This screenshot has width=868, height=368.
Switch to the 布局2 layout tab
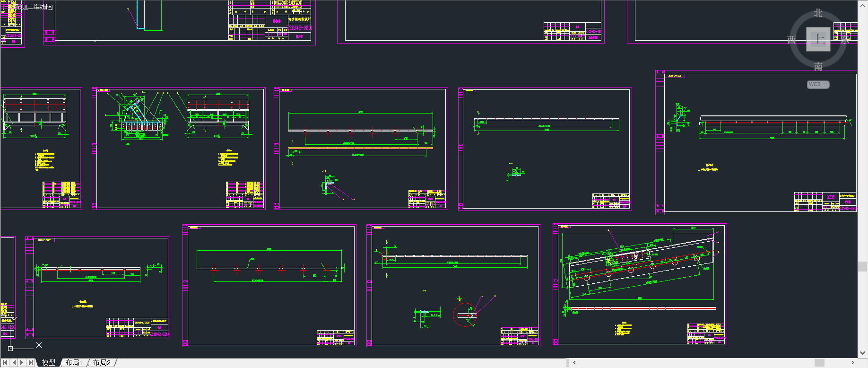point(102,363)
